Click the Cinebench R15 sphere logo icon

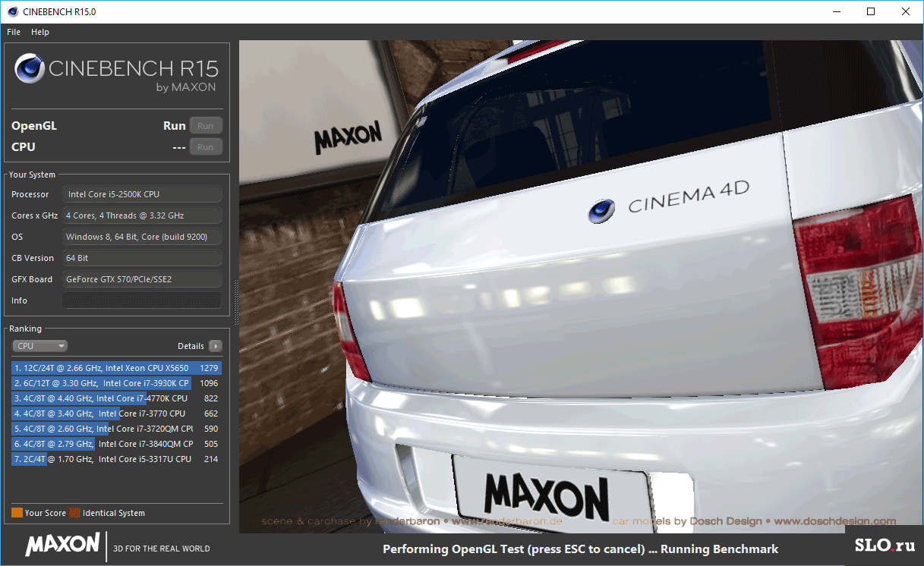point(30,69)
